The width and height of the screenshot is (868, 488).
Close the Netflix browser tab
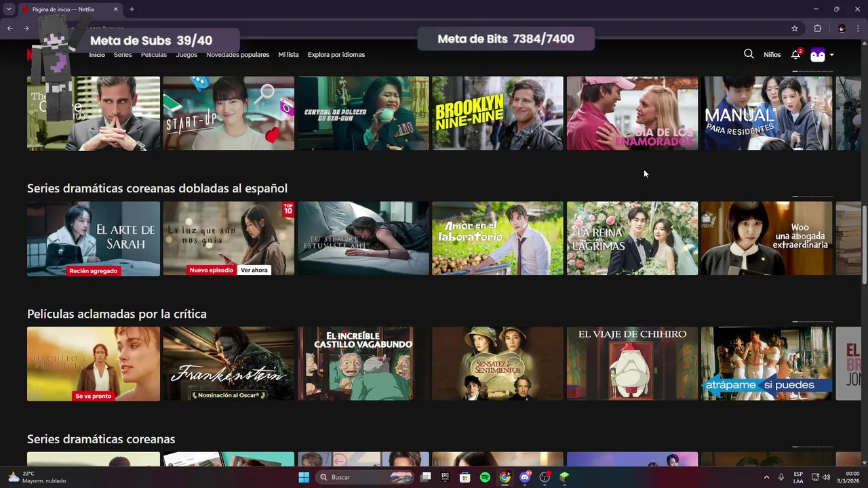point(115,9)
